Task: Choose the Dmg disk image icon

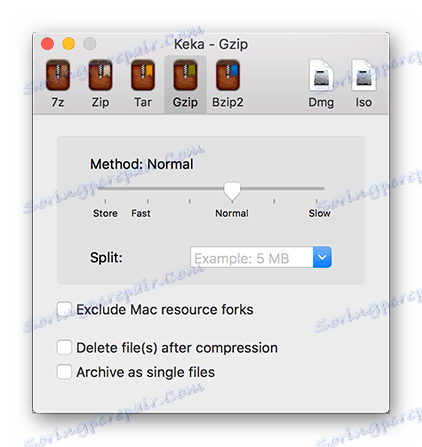Action: point(321,75)
